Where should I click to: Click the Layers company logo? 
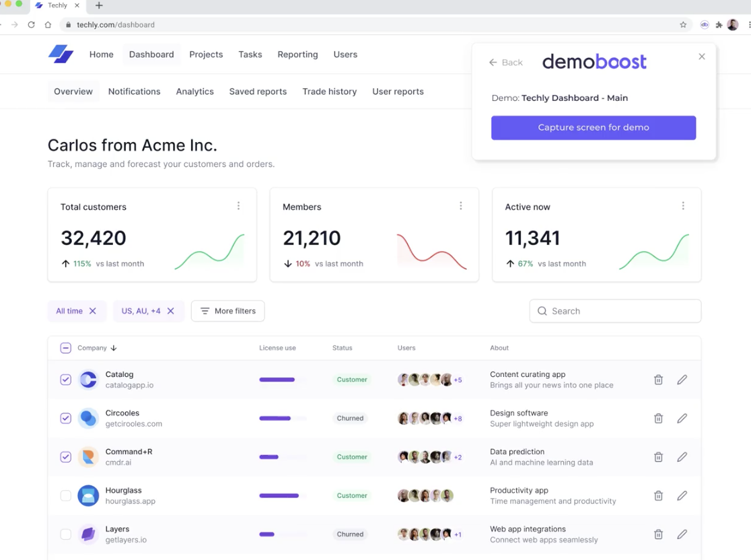tap(88, 534)
